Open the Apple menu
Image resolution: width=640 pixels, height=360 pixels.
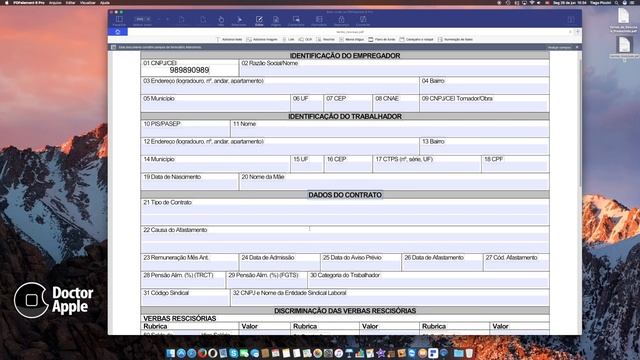(x=6, y=2)
